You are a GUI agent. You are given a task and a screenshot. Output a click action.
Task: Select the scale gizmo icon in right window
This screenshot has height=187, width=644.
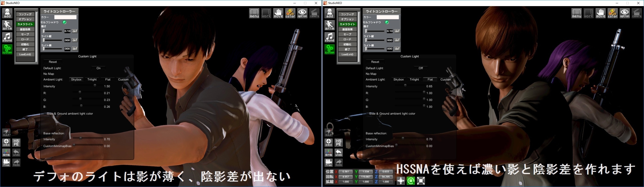(x=421, y=180)
